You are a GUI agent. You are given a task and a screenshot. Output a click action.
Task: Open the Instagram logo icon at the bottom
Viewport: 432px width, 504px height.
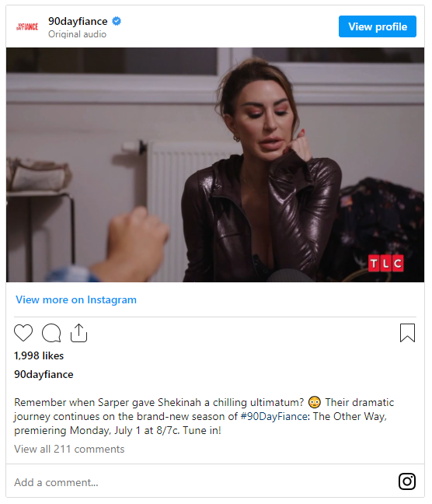(x=407, y=481)
